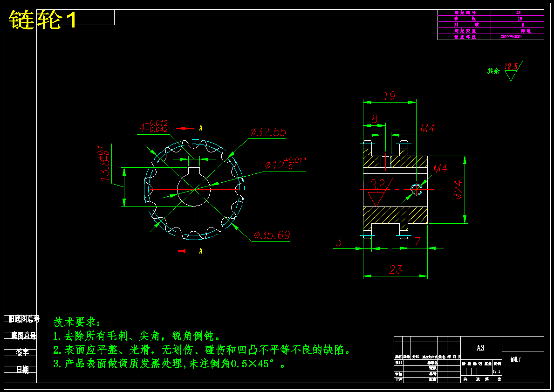Select the ø35.69 outer diameter dimension
This screenshot has width=554, height=392.
(x=272, y=235)
